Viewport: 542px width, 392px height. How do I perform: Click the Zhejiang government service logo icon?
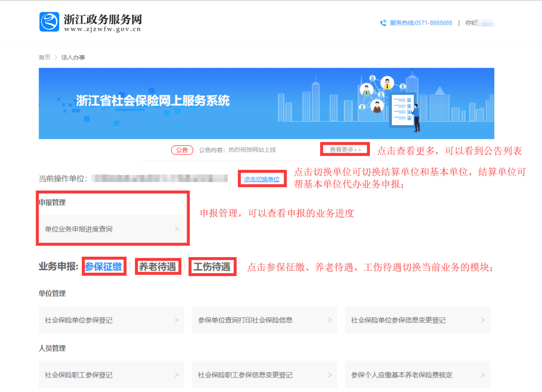[x=49, y=22]
